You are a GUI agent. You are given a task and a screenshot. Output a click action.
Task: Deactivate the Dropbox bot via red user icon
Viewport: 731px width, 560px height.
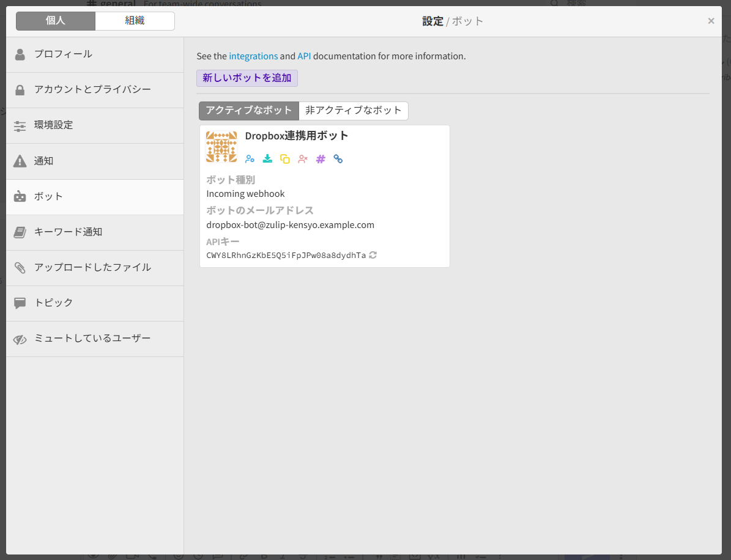(303, 159)
